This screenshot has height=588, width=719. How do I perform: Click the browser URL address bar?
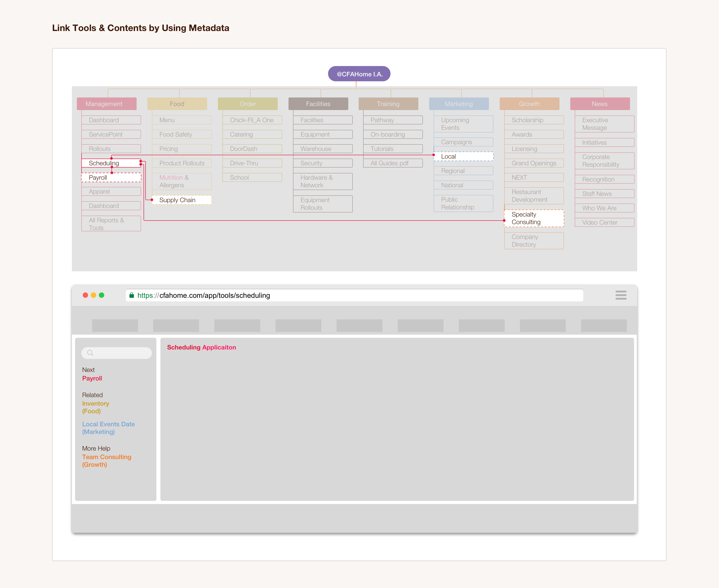pos(354,295)
